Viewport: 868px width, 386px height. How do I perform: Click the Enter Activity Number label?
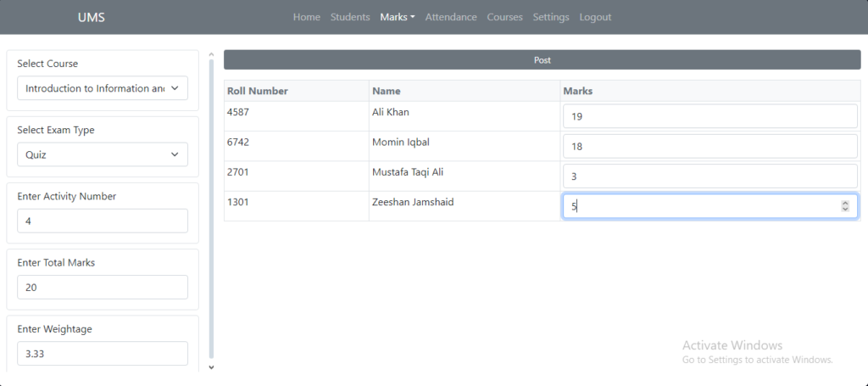pos(67,196)
